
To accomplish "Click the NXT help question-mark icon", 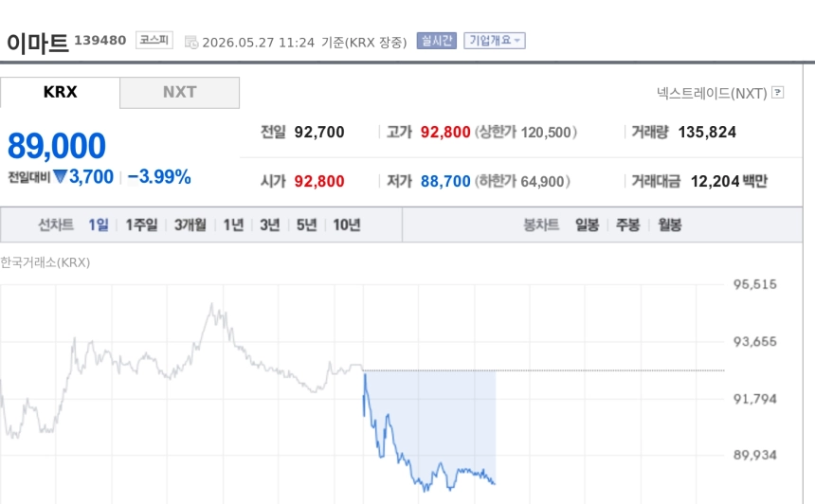I will click(778, 93).
